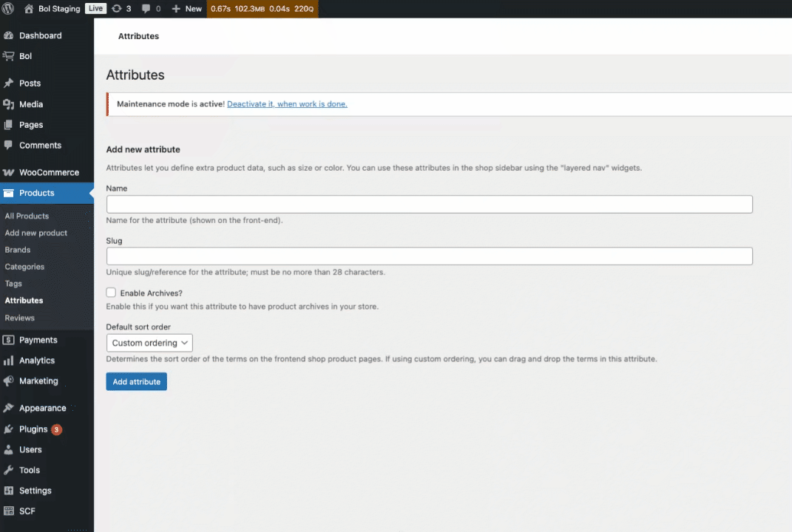Click the comments speech bubble icon in admin bar
792x532 pixels.
click(x=146, y=9)
